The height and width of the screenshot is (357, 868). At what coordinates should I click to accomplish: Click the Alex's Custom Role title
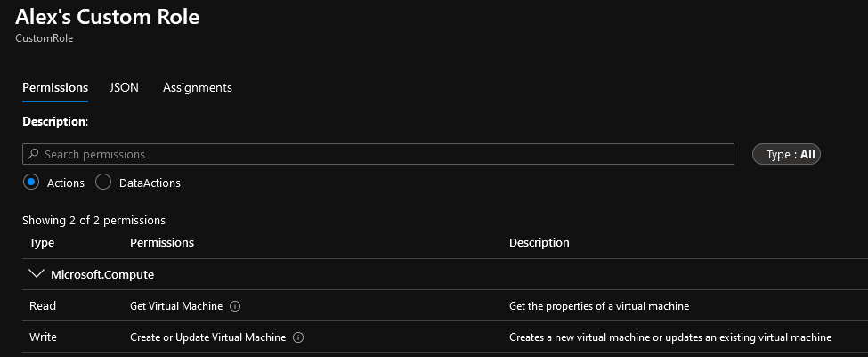(108, 17)
